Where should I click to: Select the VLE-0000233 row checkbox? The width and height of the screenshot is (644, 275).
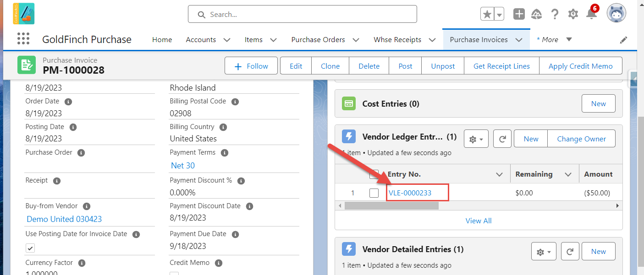click(x=374, y=193)
